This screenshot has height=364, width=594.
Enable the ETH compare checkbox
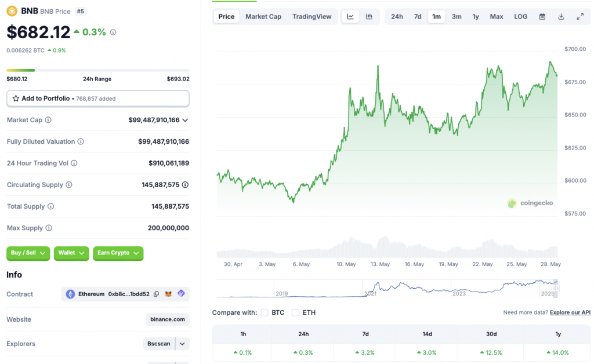tap(295, 312)
